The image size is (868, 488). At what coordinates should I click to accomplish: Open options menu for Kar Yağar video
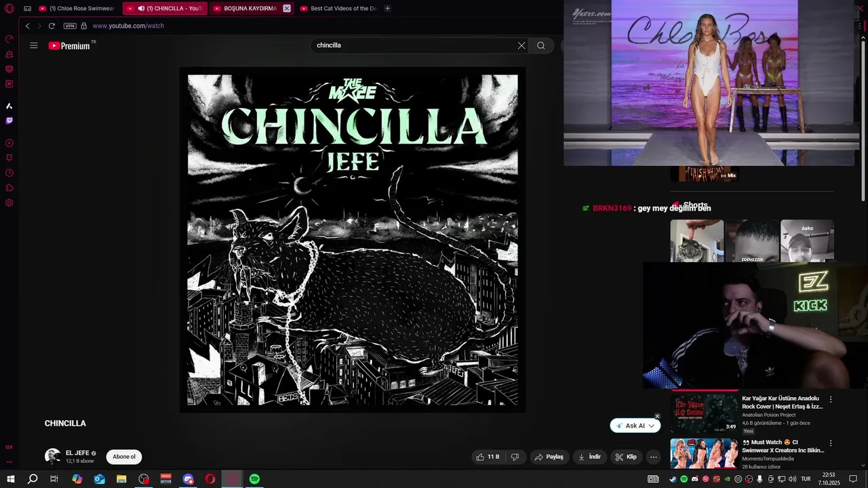coord(831,399)
